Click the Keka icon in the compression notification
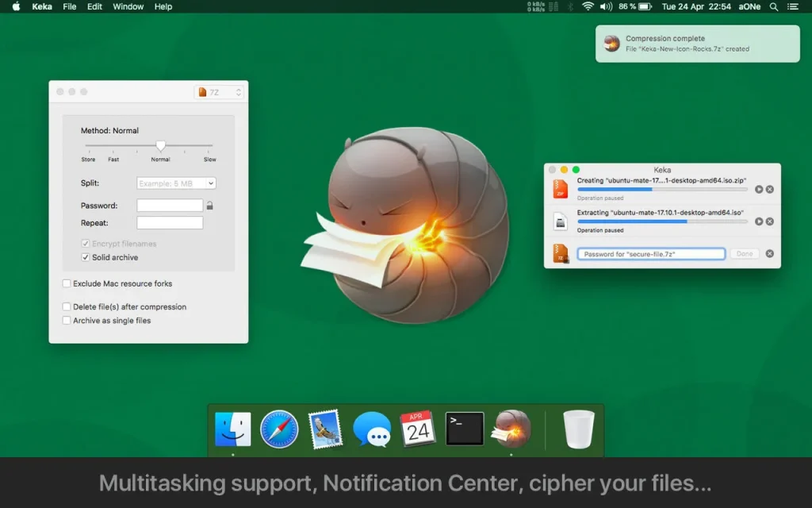This screenshot has width=812, height=508. click(x=611, y=44)
